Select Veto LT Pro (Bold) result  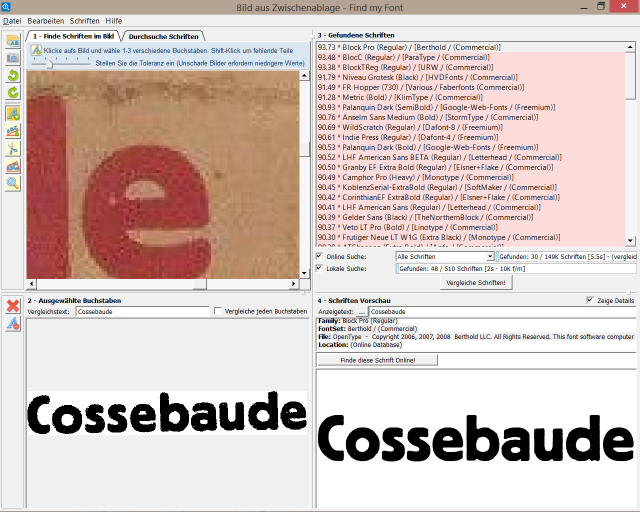471,227
